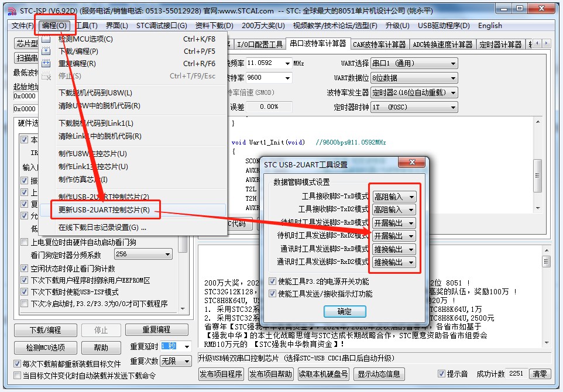Screen dimensions: 563x392
Task: Open the 界面(L) menu
Action: click(x=116, y=26)
